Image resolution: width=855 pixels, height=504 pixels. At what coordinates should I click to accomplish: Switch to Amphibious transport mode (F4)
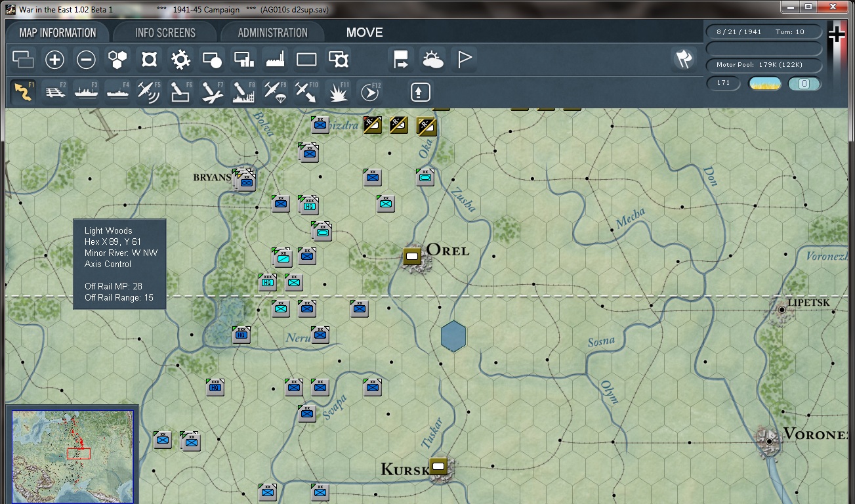coord(117,92)
